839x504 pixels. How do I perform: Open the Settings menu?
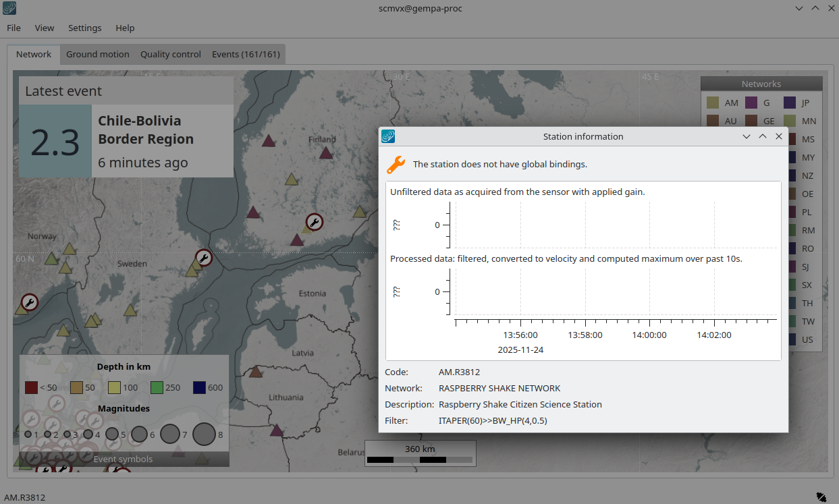[x=84, y=28]
